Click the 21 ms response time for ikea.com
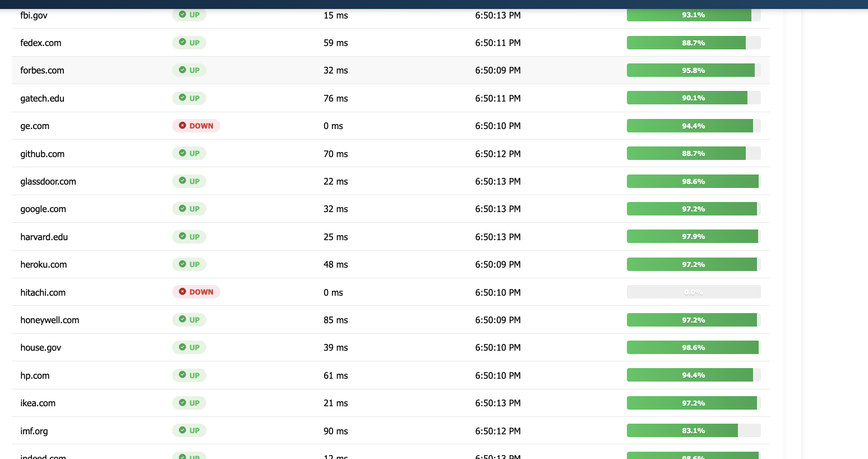Viewport: 868px width, 459px height. (x=335, y=403)
